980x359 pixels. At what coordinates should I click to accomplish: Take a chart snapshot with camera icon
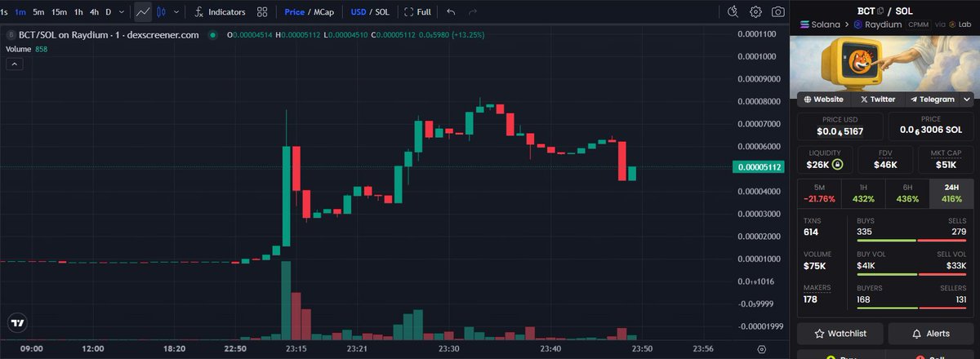[779, 12]
